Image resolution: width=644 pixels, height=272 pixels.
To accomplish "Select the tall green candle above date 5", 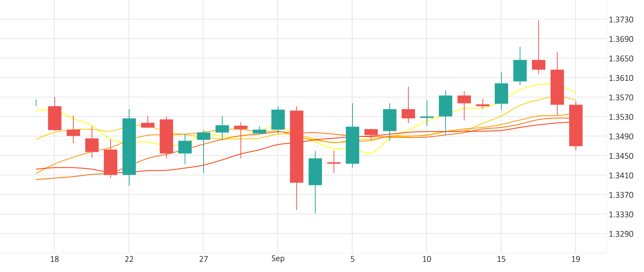I will point(353,145).
